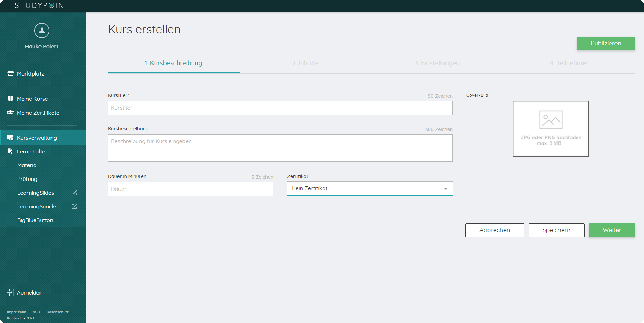644x323 pixels.
Task: Click the Abmelden logout icon
Action: click(11, 292)
